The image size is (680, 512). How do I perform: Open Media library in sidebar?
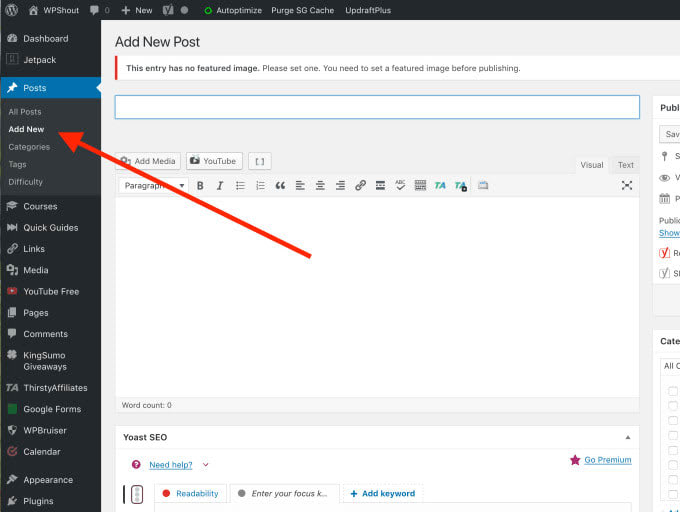(x=36, y=270)
